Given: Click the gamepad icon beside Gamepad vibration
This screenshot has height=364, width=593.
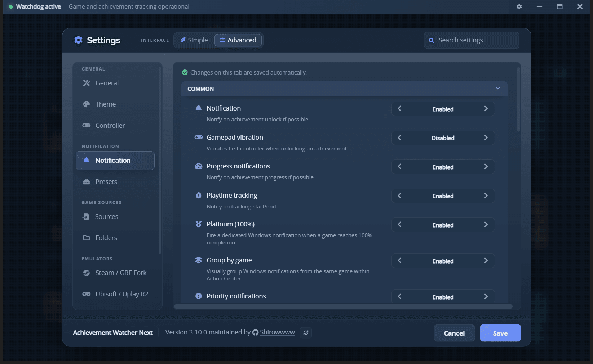Looking at the screenshot, I should (198, 137).
